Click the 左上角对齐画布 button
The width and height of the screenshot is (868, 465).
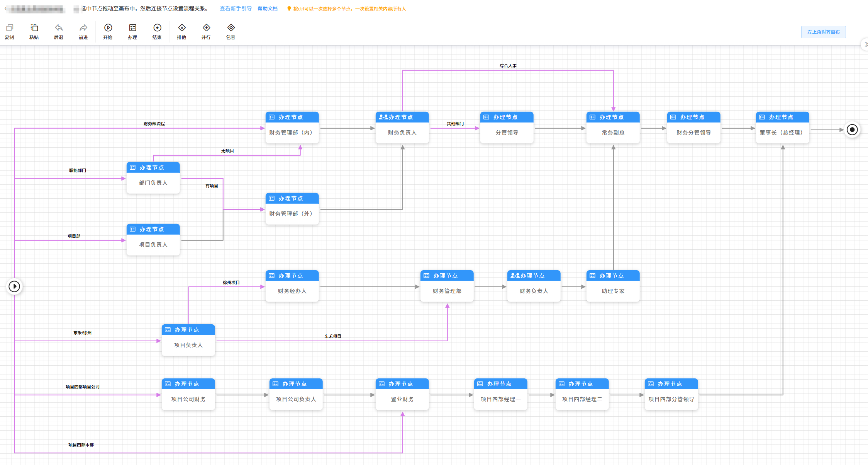(x=823, y=32)
